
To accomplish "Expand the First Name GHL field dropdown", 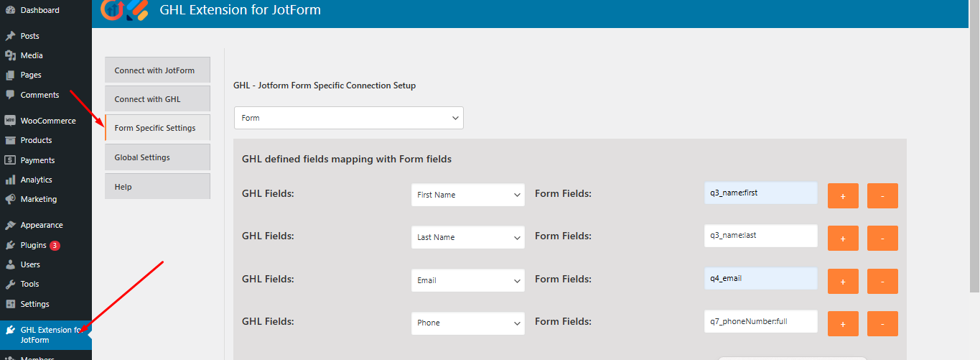I will click(467, 195).
